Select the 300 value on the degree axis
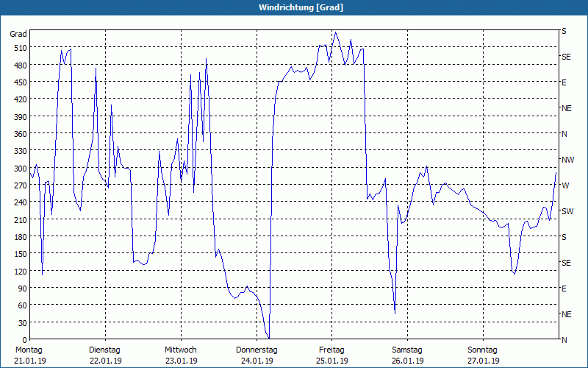Viewport: 588px width, 368px height. [x=21, y=169]
